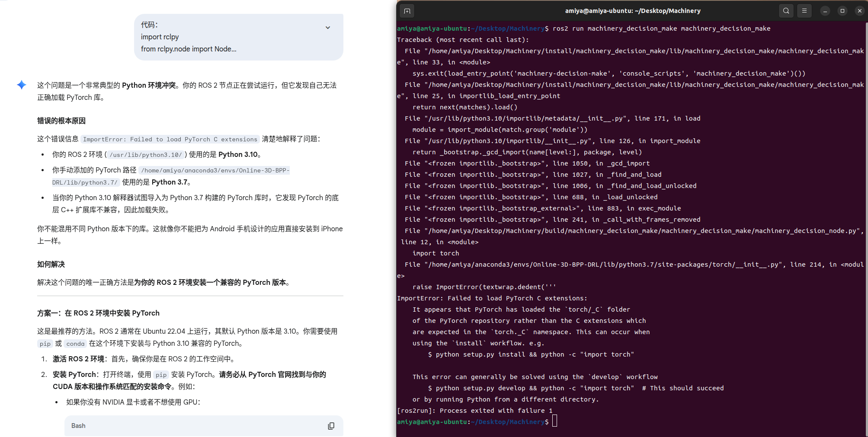
Task: Click the conda inline code chip
Action: click(75, 344)
